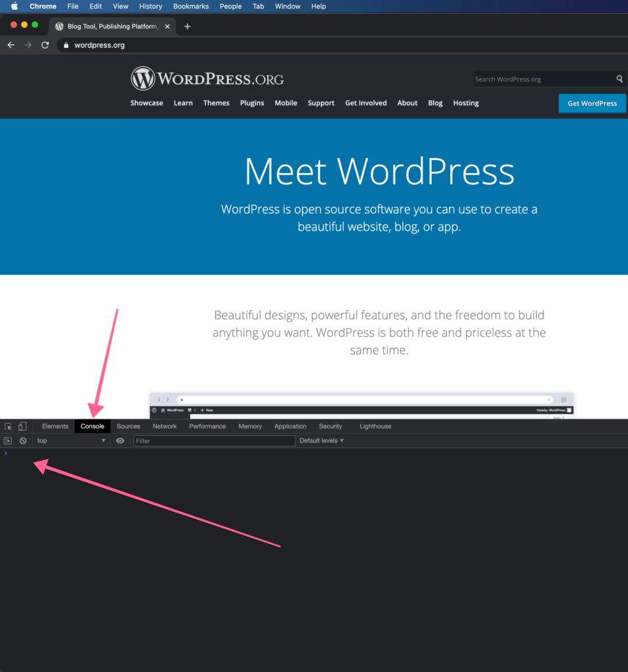628x672 pixels.
Task: Open the Plugins navigation link
Action: (252, 103)
